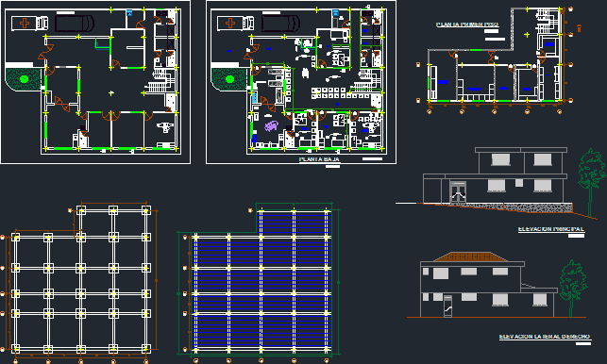
Task: Select the foundation footing grid plan
Action: (x=80, y=280)
